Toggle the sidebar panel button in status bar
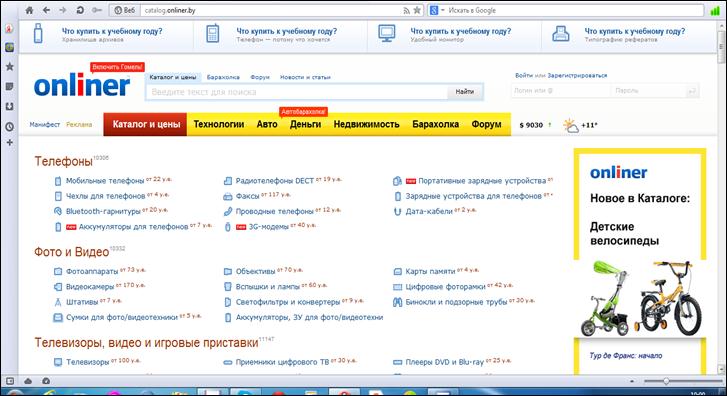Image resolution: width=727 pixels, height=396 pixels. point(9,381)
